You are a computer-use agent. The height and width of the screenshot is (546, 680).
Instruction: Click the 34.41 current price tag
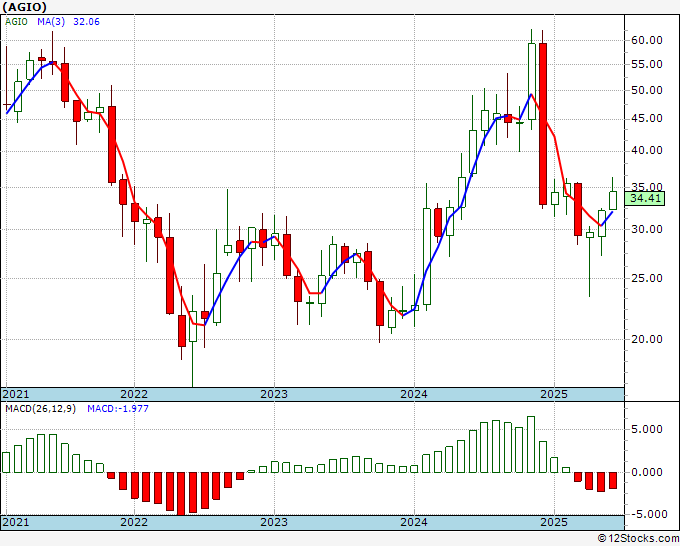(645, 199)
